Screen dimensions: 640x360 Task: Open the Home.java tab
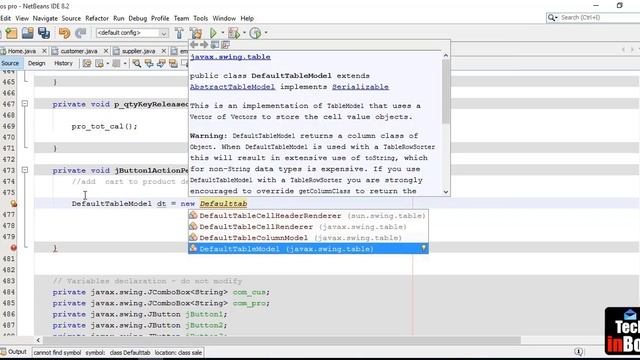(x=22, y=51)
